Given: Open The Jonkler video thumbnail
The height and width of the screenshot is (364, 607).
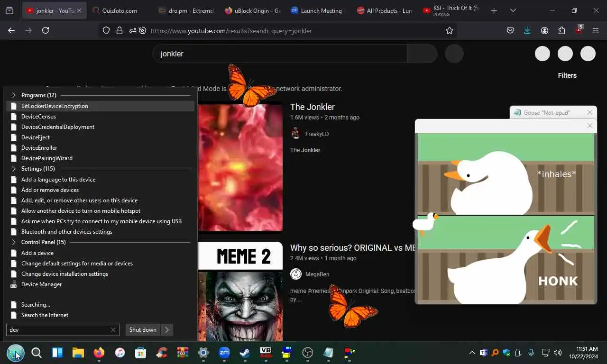Looking at the screenshot, I should tap(240, 168).
